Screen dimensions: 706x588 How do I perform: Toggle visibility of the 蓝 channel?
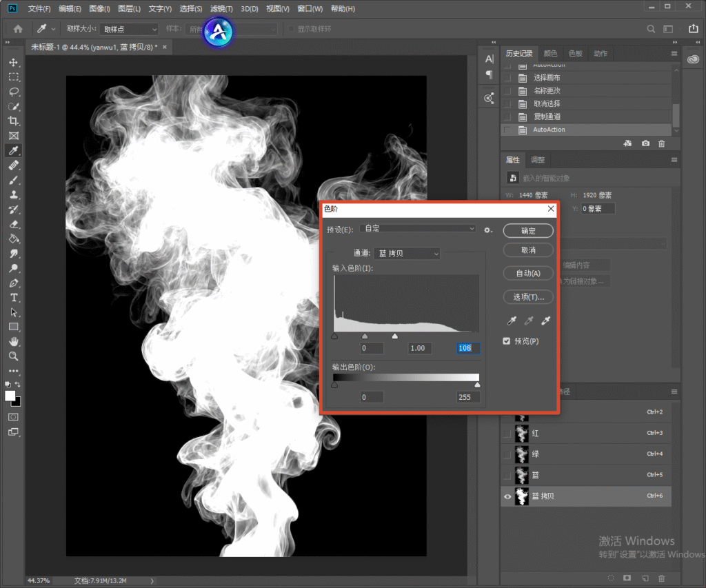[x=507, y=475]
